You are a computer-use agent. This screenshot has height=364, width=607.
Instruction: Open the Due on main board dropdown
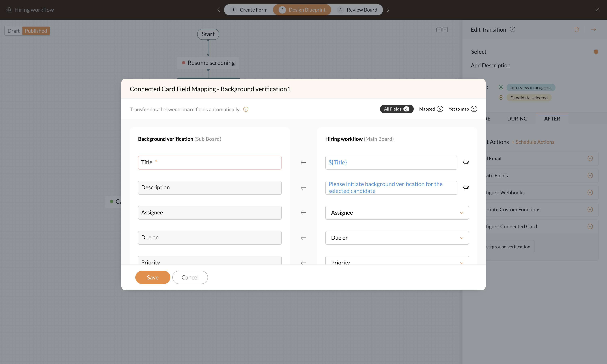point(397,238)
